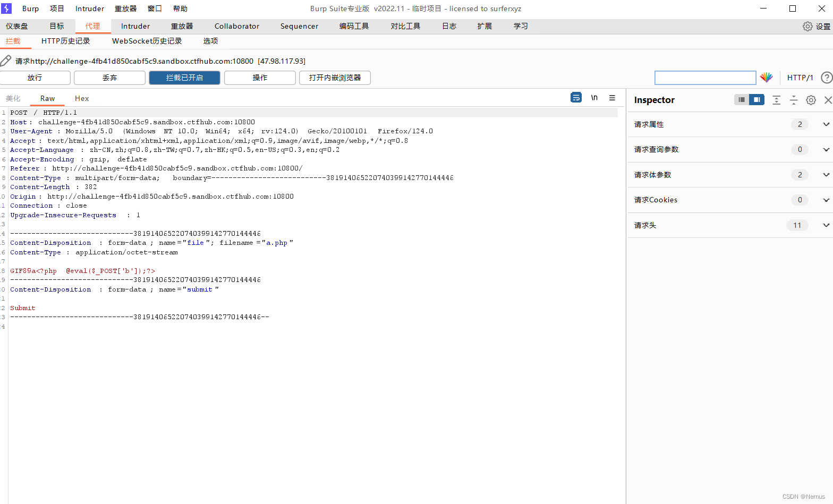Click Inspector expand all sections icon
Screen dimensions: 833x504
point(776,100)
